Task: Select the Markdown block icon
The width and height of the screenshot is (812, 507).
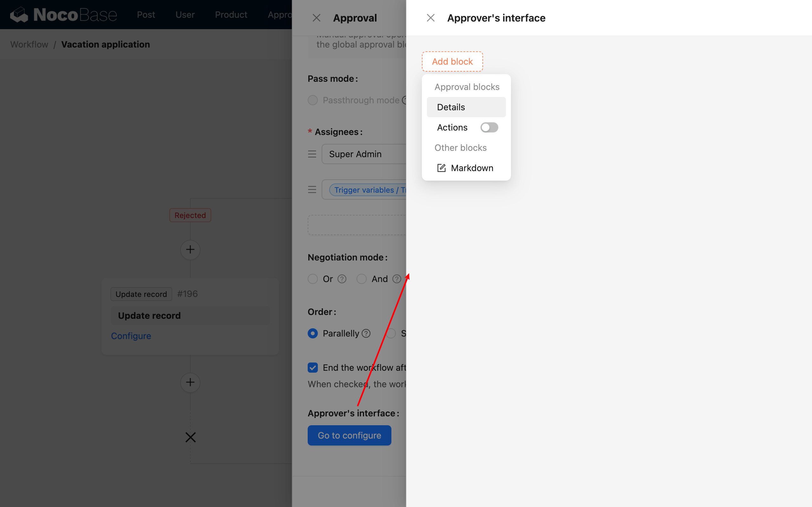Action: 441,168
